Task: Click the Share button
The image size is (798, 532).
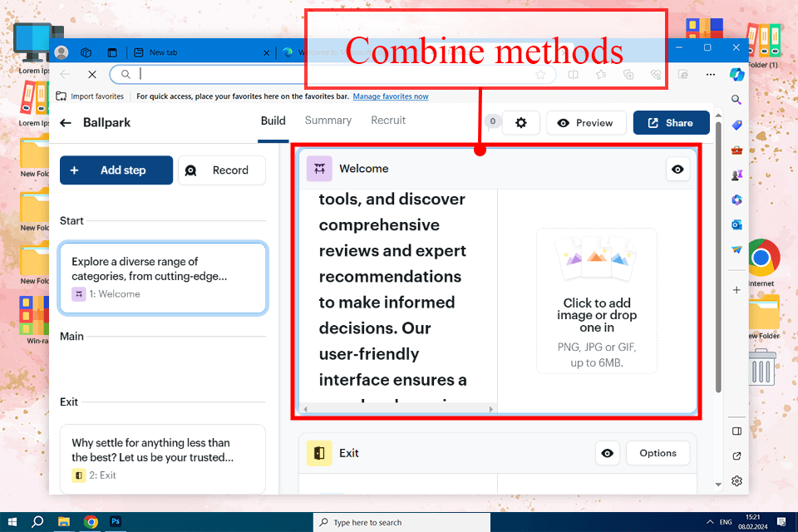Action: [x=671, y=123]
